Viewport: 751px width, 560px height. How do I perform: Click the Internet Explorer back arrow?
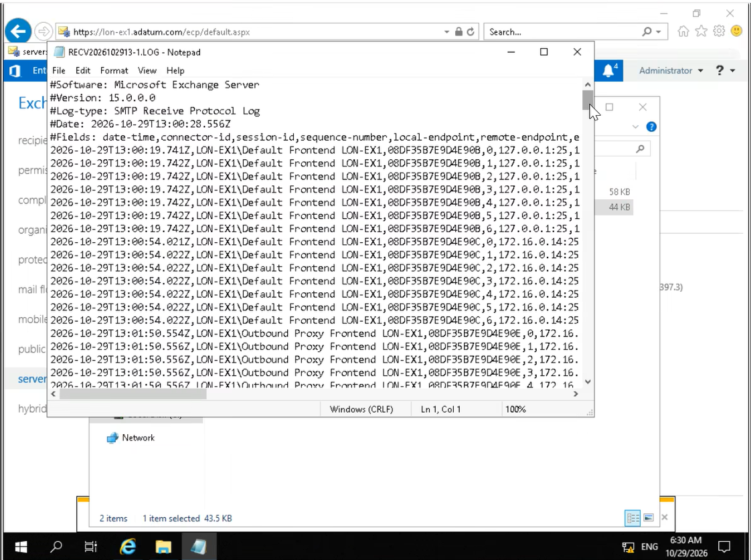coord(18,31)
